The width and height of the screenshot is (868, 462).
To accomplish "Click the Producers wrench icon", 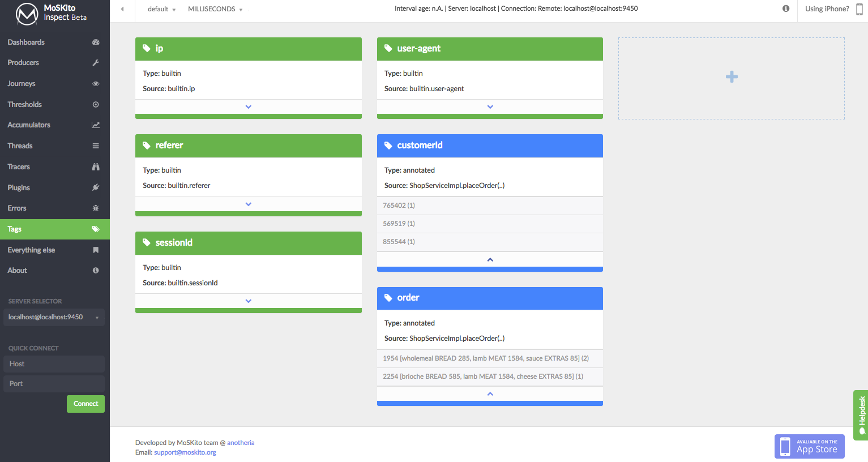I will coord(96,63).
